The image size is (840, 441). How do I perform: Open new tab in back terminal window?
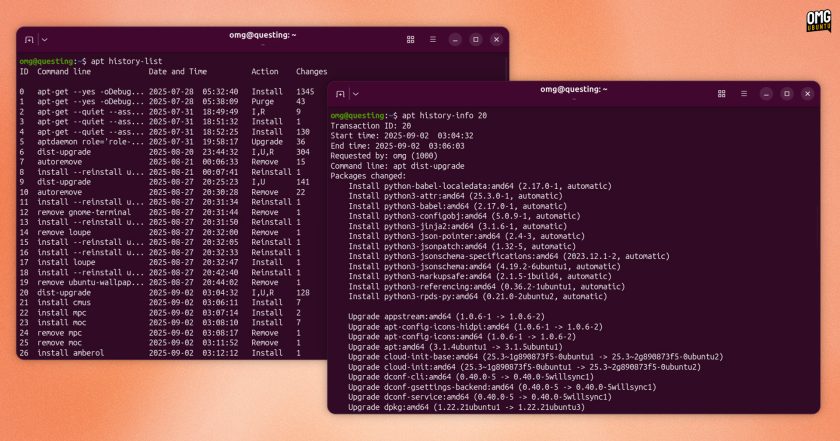tap(29, 40)
